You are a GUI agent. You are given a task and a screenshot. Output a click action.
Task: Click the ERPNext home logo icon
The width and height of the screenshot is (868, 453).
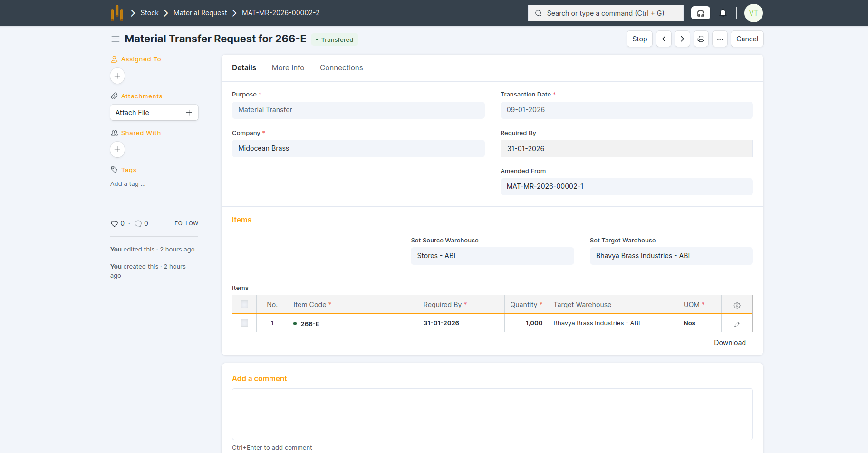(117, 13)
